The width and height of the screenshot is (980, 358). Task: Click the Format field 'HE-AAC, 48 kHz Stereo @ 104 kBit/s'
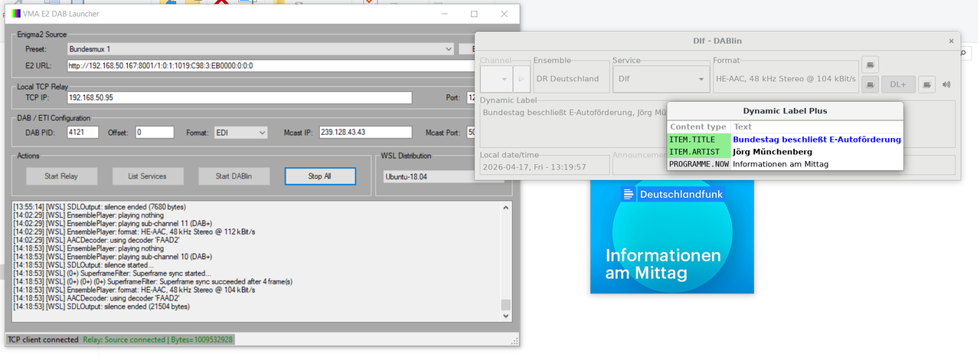pos(784,78)
